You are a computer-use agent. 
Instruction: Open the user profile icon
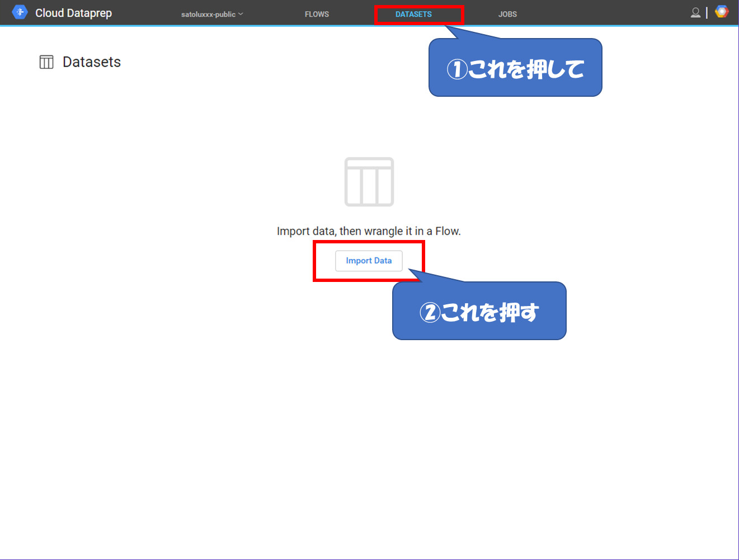(695, 12)
